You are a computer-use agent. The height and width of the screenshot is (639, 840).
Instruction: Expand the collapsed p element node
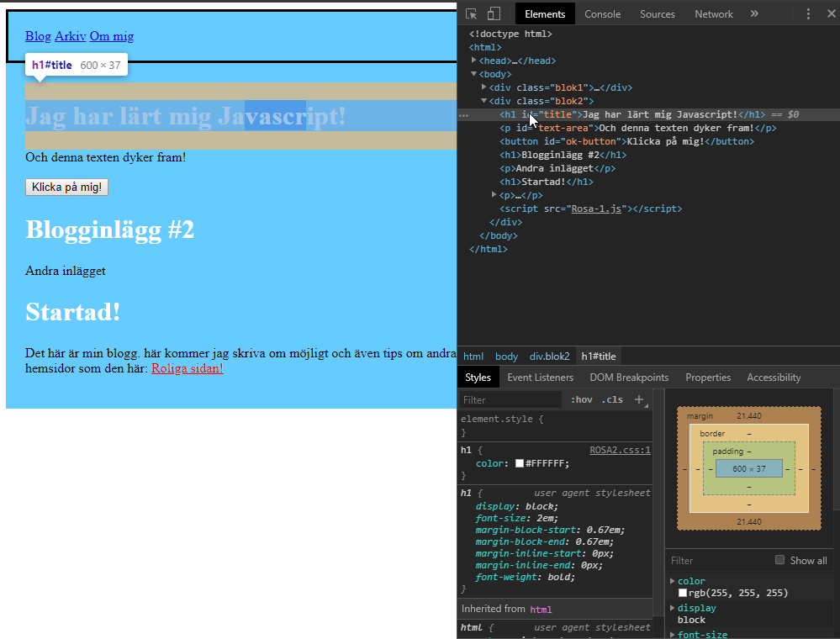click(x=494, y=195)
